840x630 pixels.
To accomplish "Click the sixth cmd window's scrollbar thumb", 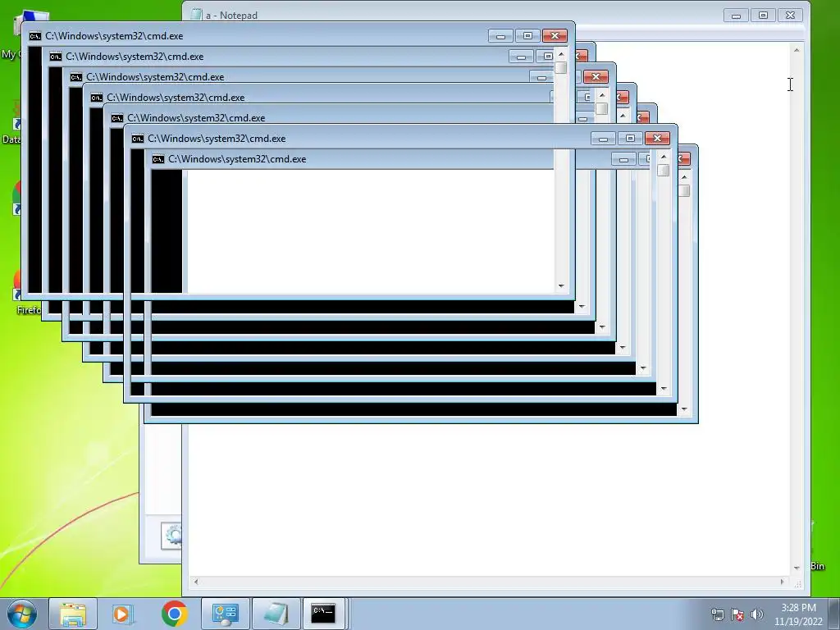I will [663, 171].
